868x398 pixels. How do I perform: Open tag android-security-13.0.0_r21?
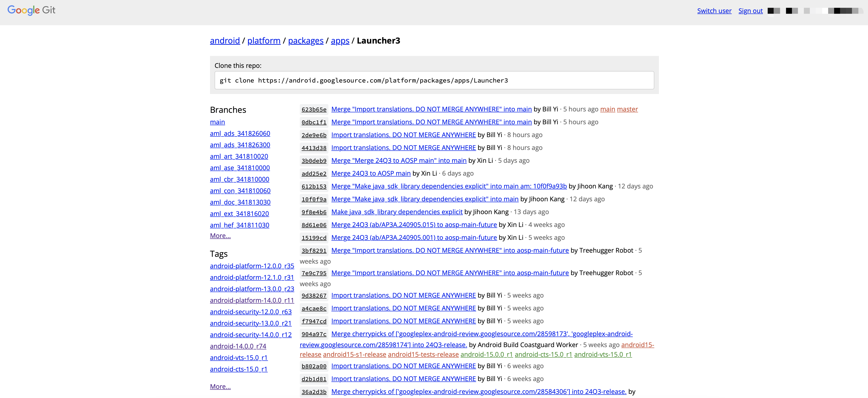coord(251,323)
